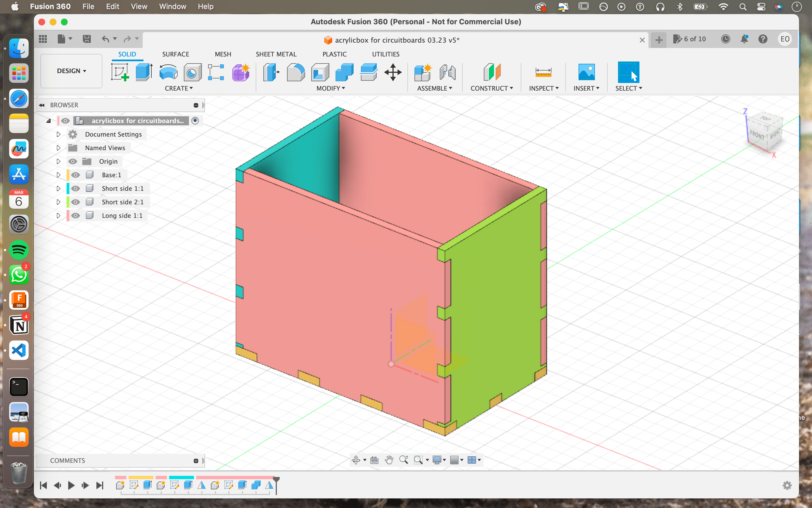Open a new design tab with plus button
This screenshot has width=812, height=508.
[659, 40]
